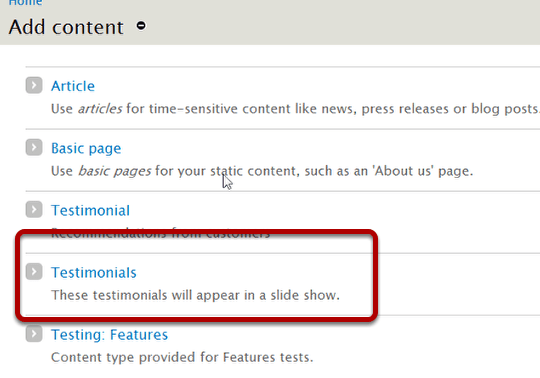540x378 pixels.
Task: Go to the Home breadcrumb link
Action: point(25,3)
